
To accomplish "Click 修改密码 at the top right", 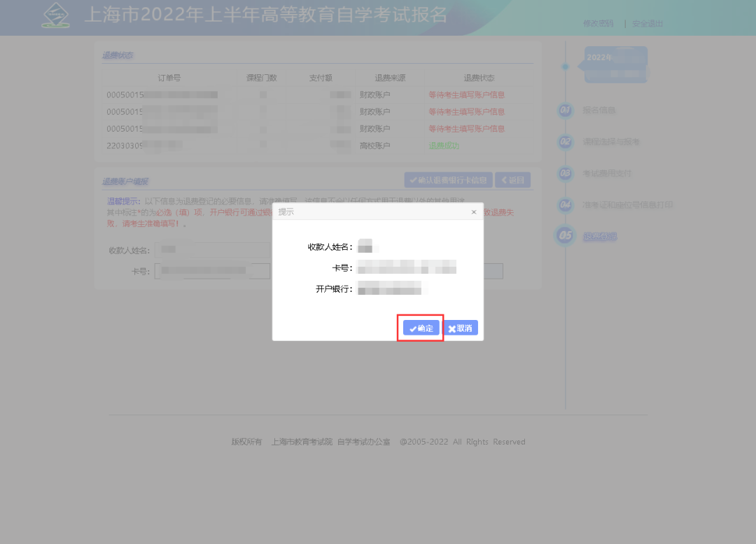I will (x=598, y=23).
